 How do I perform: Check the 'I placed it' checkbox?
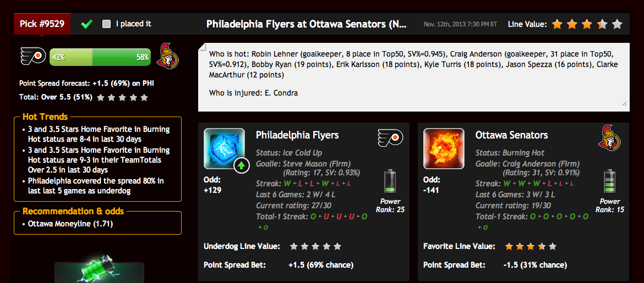pos(106,24)
